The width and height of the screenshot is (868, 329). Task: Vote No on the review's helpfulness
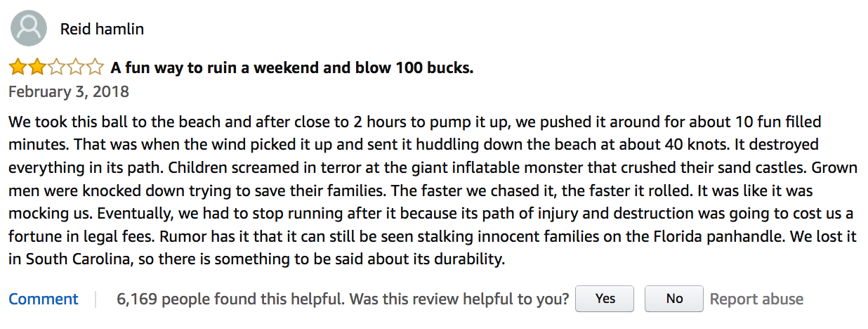(674, 299)
